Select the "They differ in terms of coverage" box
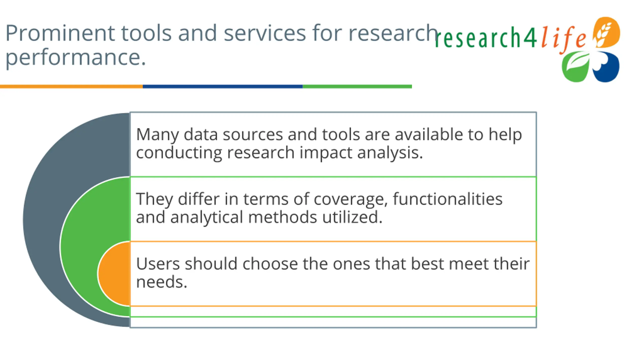Screen dimensions: 644x362 (x=333, y=209)
